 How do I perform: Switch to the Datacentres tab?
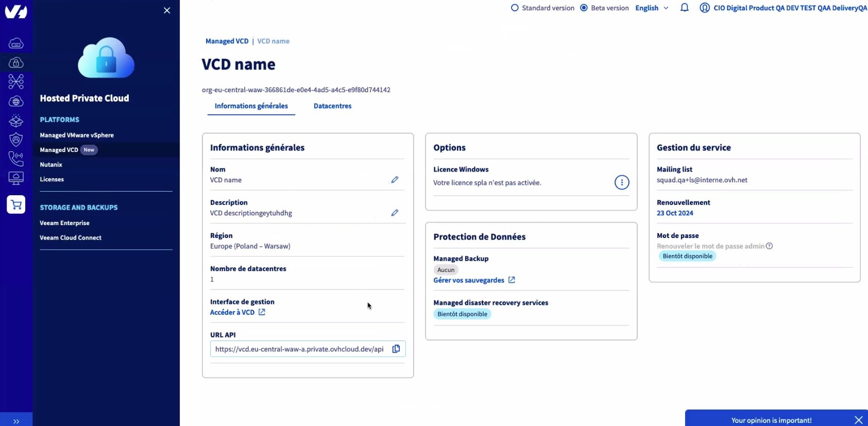click(332, 106)
